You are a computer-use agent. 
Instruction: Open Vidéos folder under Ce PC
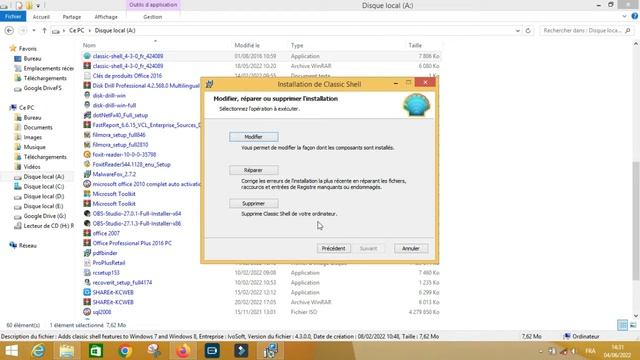pos(32,167)
